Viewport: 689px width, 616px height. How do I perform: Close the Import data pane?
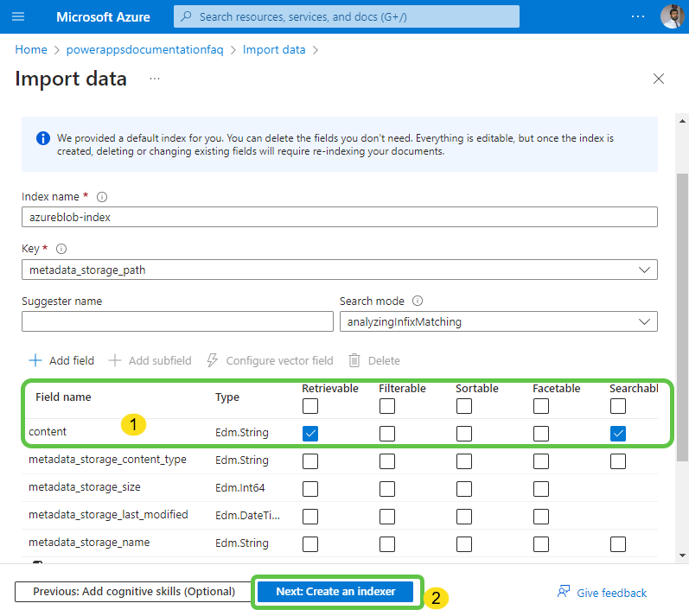click(x=658, y=79)
